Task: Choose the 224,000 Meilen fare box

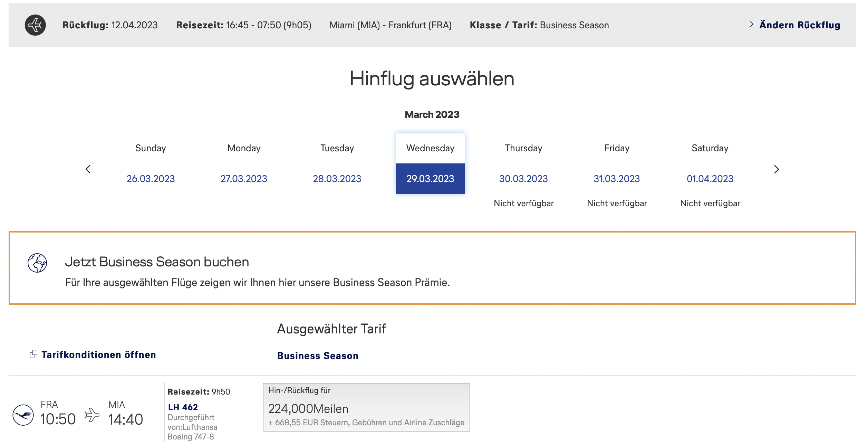Action: (x=366, y=407)
